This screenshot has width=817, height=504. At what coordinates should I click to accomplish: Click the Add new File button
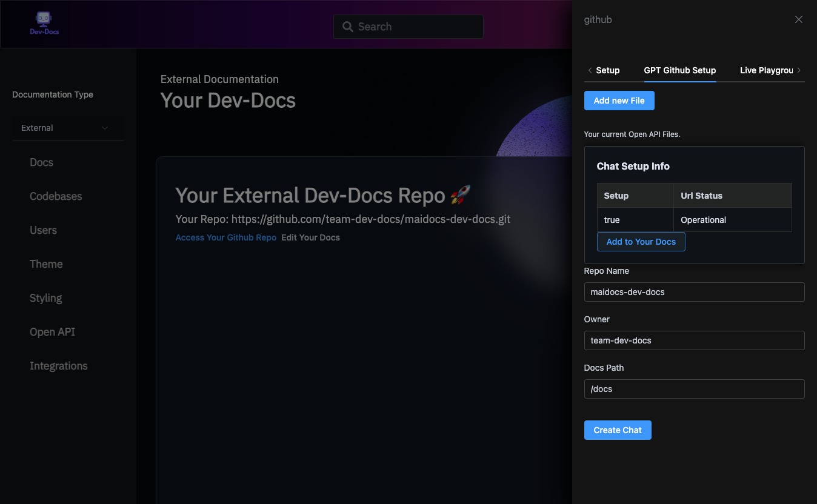point(619,101)
